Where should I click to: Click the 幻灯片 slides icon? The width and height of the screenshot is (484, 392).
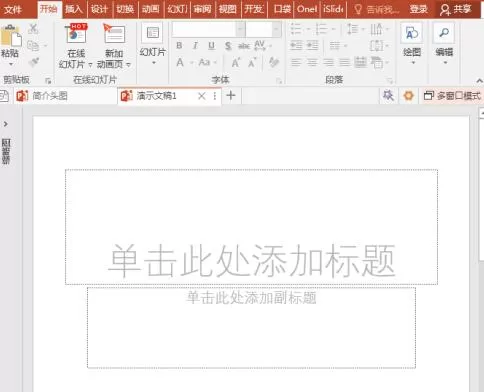[153, 33]
